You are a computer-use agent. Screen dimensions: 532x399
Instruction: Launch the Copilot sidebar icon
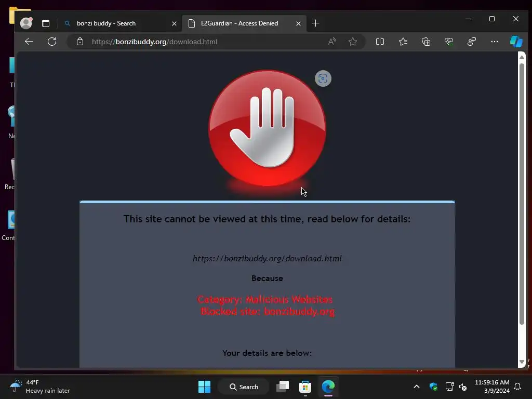516,42
